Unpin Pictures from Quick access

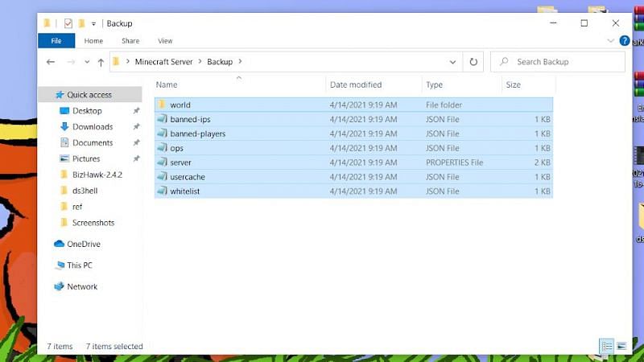click(136, 159)
